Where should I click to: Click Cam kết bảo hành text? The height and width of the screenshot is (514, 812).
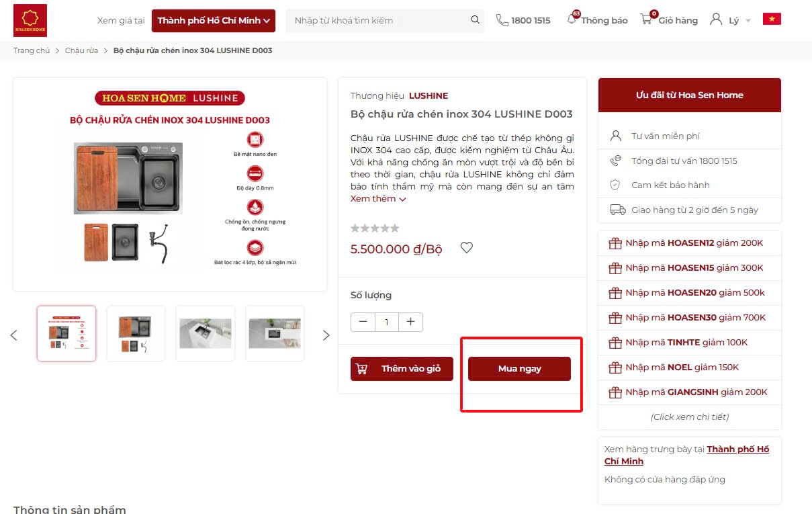point(670,185)
